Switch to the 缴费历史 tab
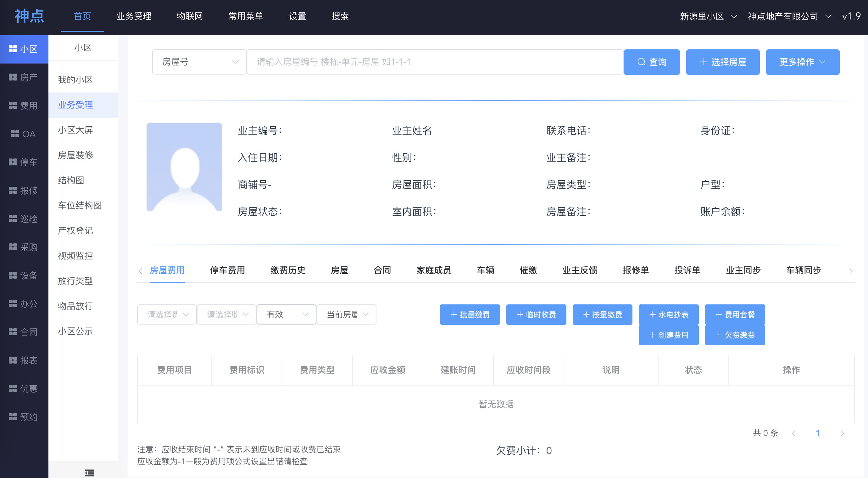This screenshot has width=868, height=478. click(288, 270)
